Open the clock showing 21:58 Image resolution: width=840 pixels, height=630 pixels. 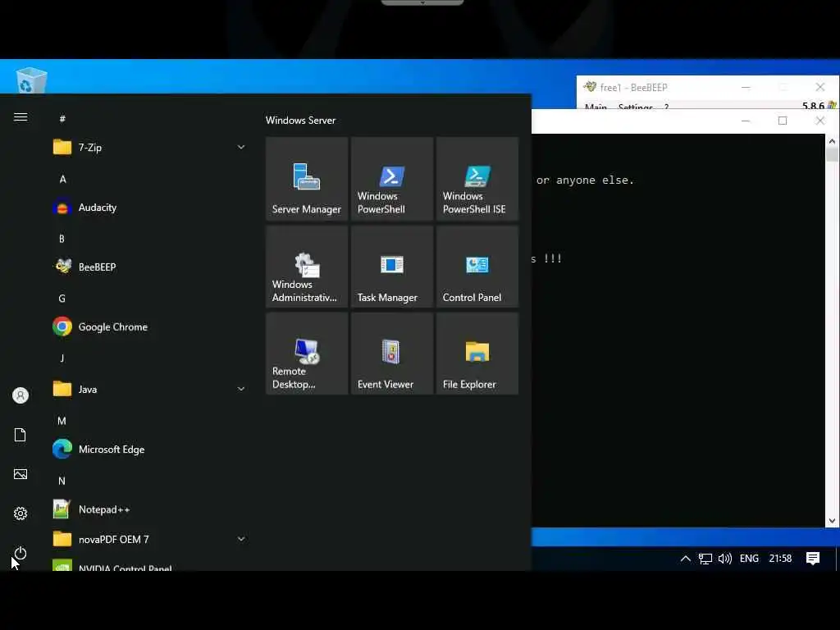(x=780, y=558)
